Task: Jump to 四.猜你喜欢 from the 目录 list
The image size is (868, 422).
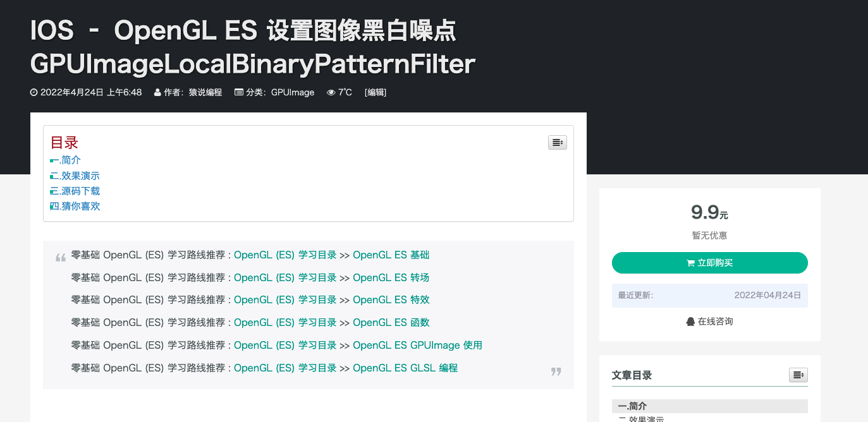Action: [x=74, y=205]
